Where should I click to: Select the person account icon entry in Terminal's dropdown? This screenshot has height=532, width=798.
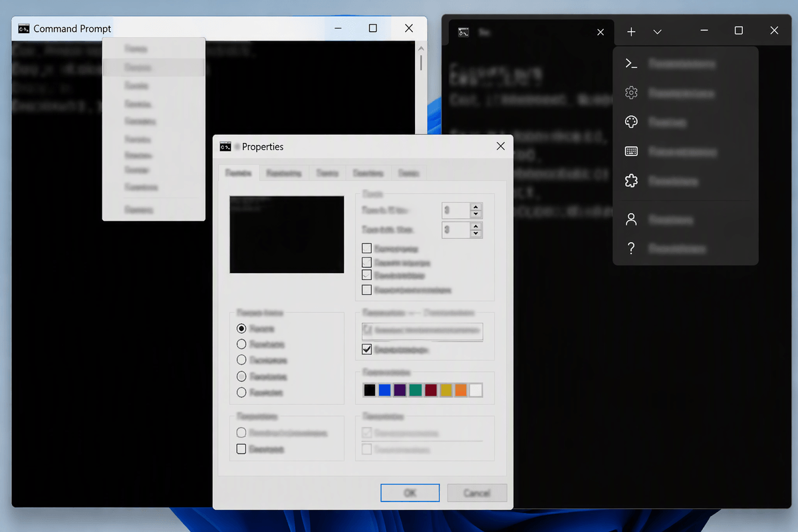point(686,219)
